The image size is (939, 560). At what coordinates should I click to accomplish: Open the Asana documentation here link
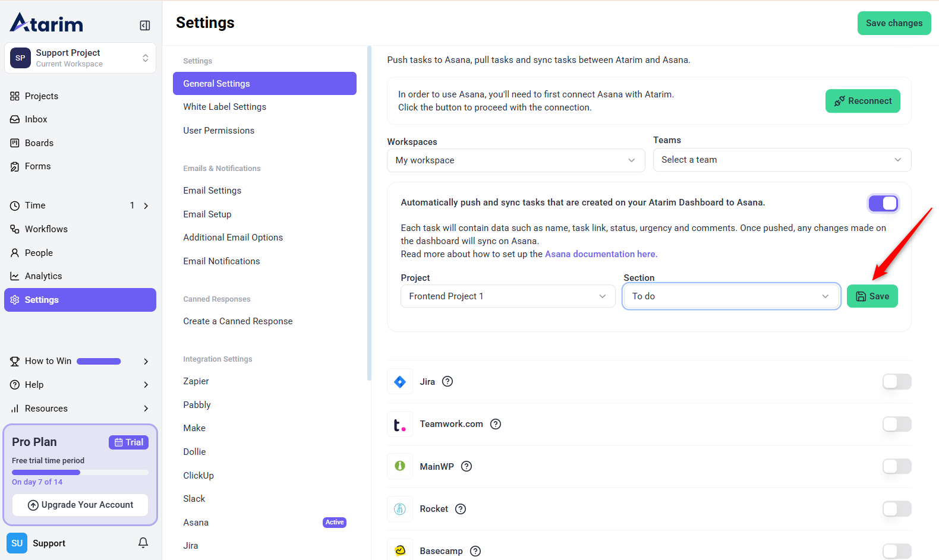pos(600,254)
